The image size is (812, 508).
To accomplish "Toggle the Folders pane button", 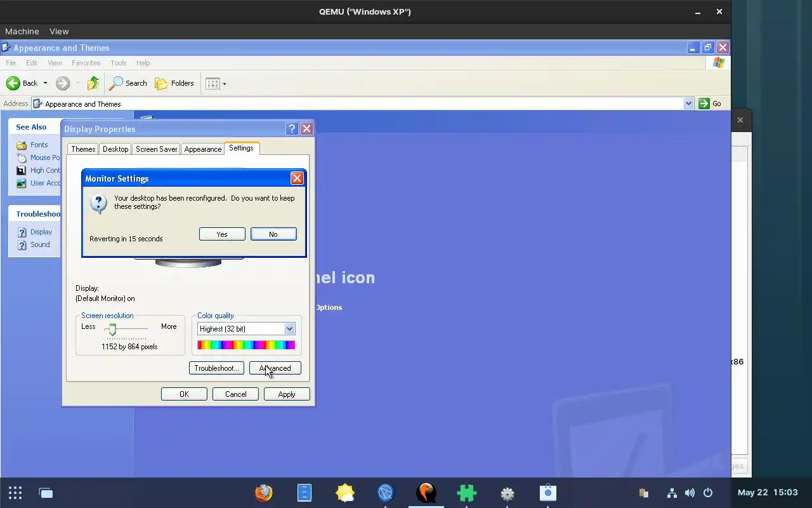I will point(174,83).
